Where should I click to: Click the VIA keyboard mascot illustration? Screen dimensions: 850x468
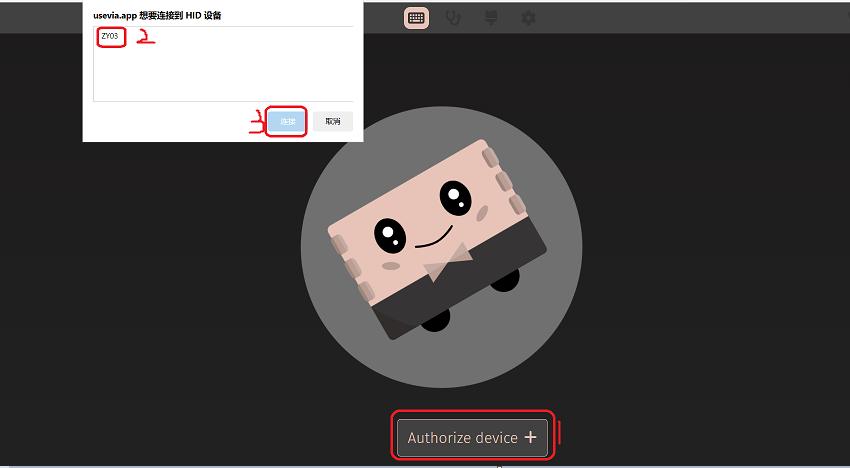[x=441, y=247]
